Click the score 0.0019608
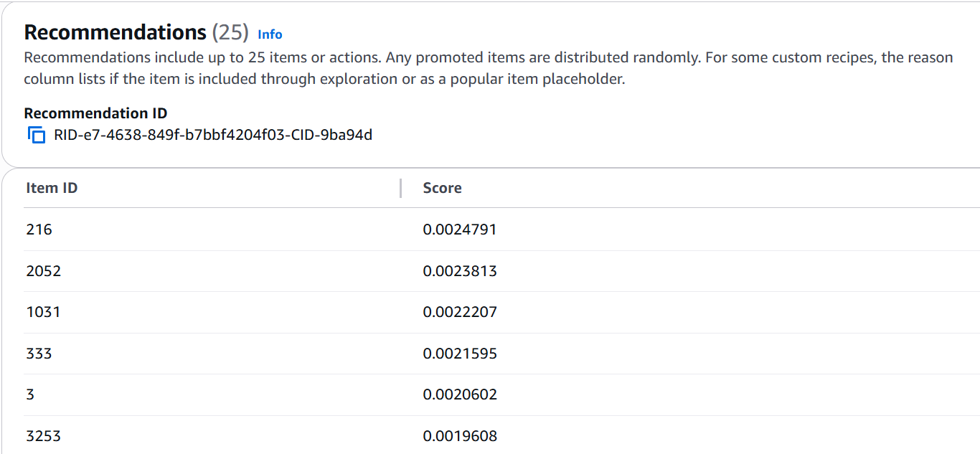Viewport: 980px width, 454px height. tap(459, 436)
